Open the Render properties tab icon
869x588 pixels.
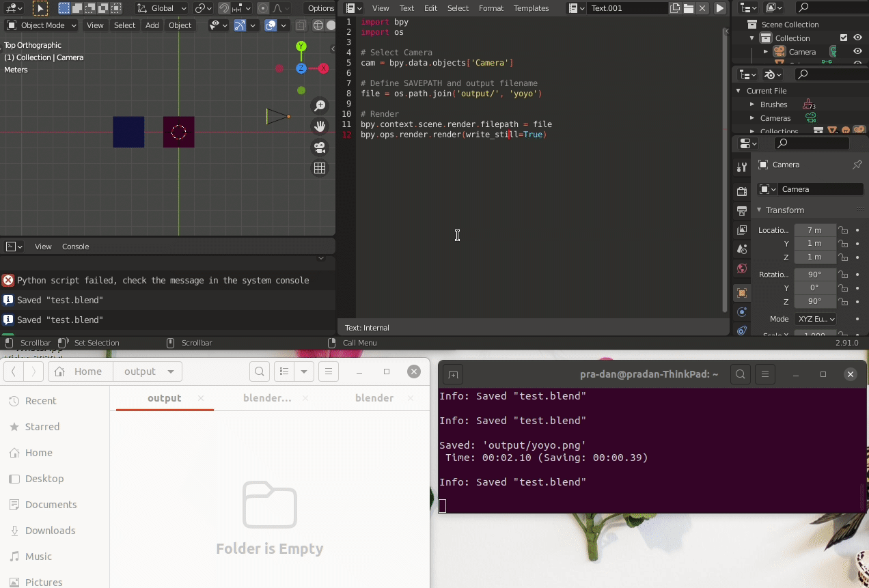[x=742, y=191]
